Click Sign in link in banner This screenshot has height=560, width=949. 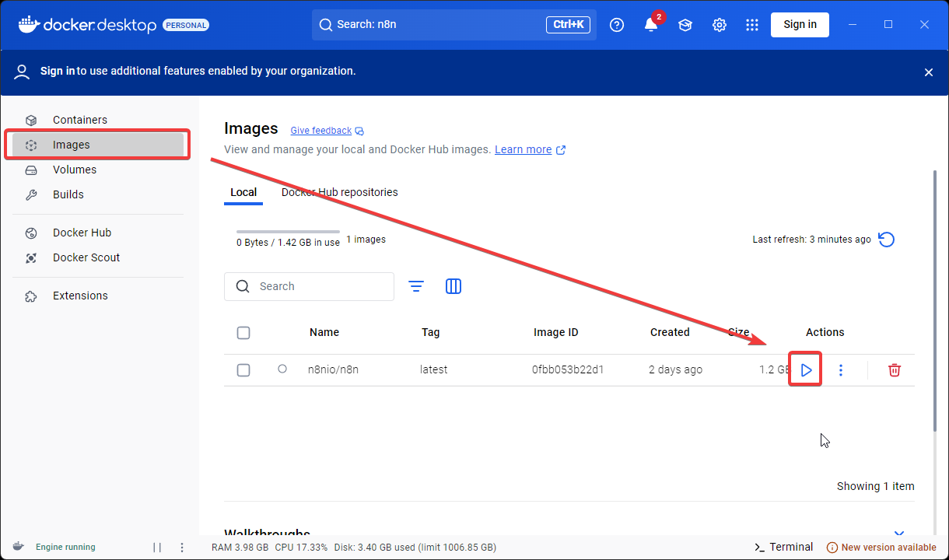click(x=58, y=71)
